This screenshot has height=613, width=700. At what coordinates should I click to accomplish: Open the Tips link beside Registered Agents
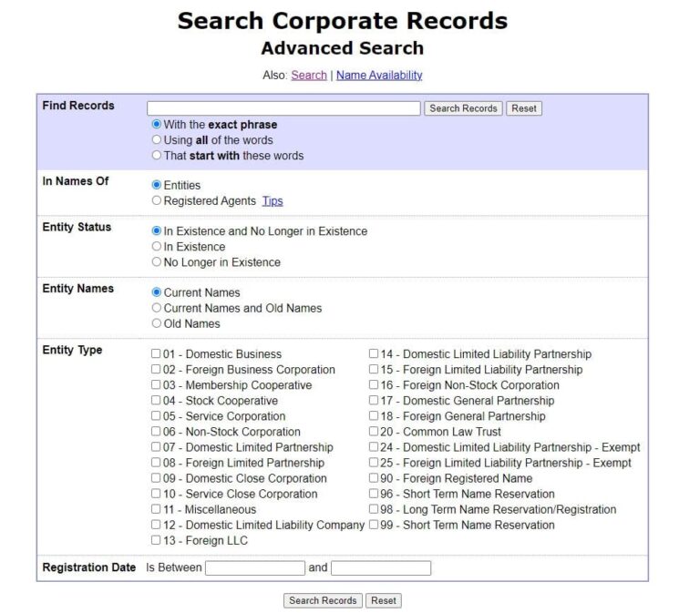click(273, 201)
